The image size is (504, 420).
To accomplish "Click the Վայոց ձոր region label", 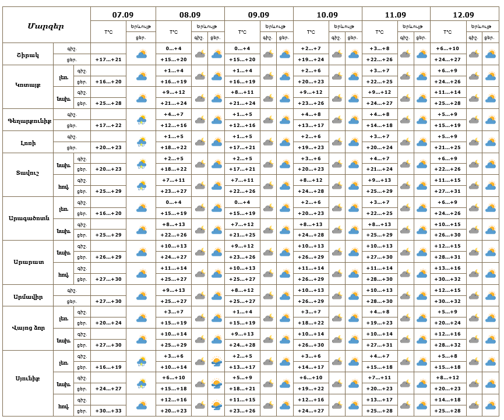I will click(x=29, y=328).
